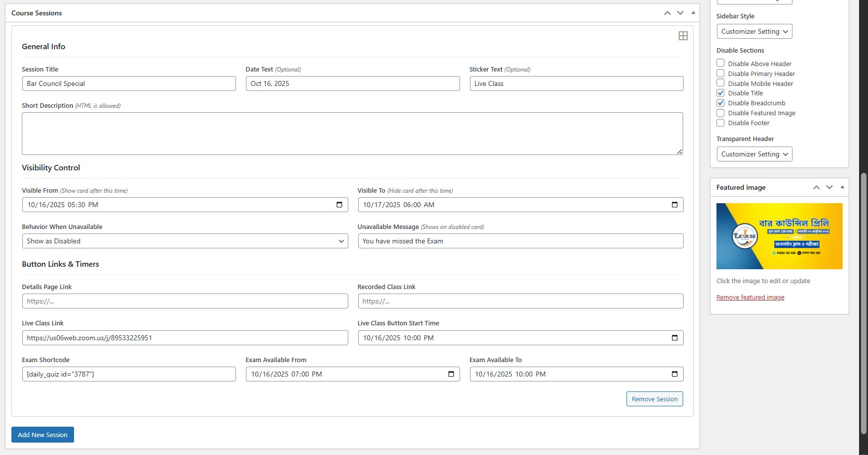This screenshot has height=455, width=868.
Task: Click the grid layout icon in session card
Action: [683, 36]
